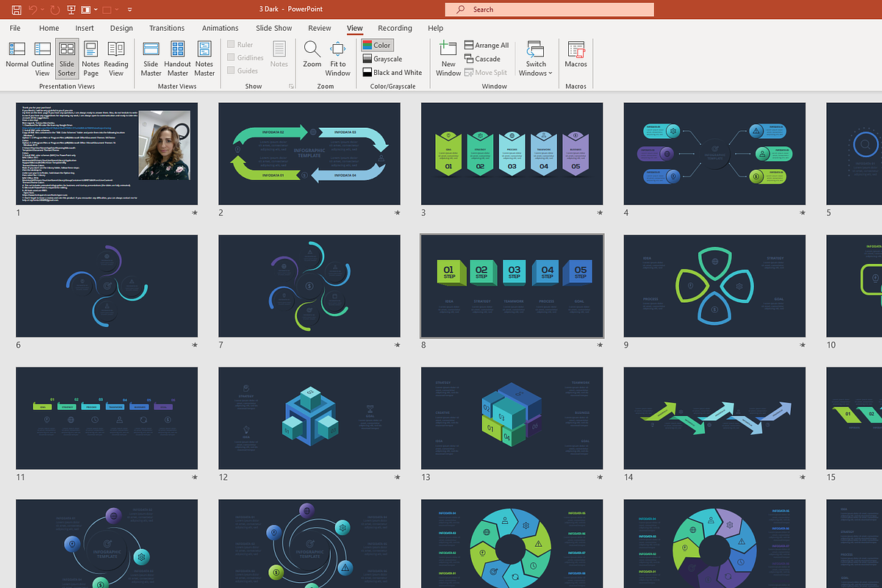Switch to Reading View
The height and width of the screenshot is (588, 882).
[116, 59]
